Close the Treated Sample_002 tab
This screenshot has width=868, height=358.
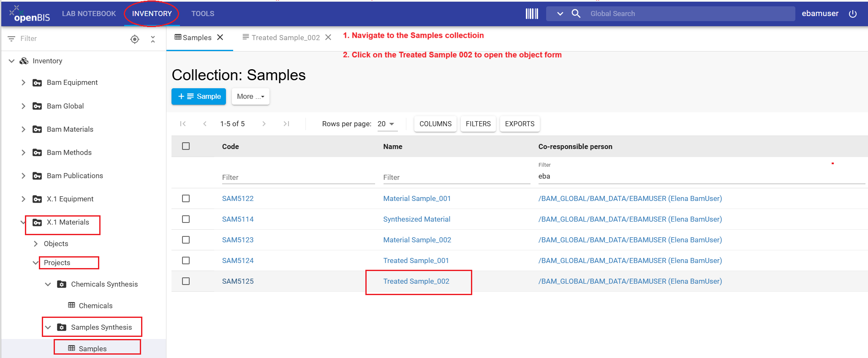pos(328,38)
